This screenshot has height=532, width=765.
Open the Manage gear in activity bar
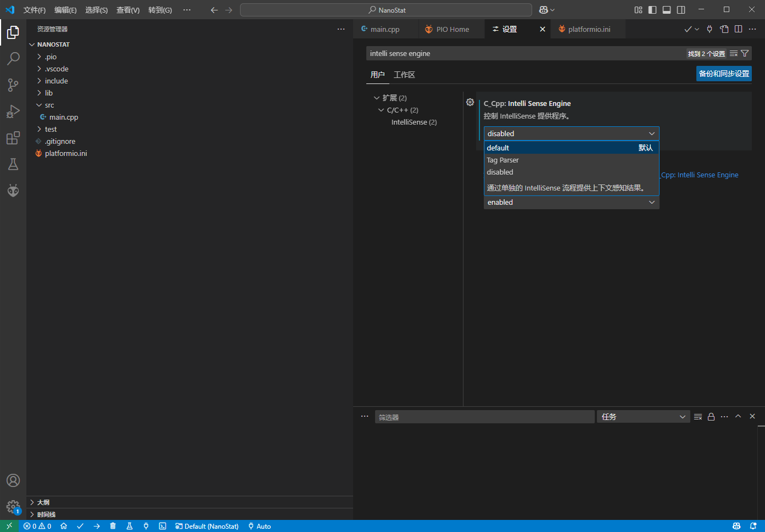point(13,507)
